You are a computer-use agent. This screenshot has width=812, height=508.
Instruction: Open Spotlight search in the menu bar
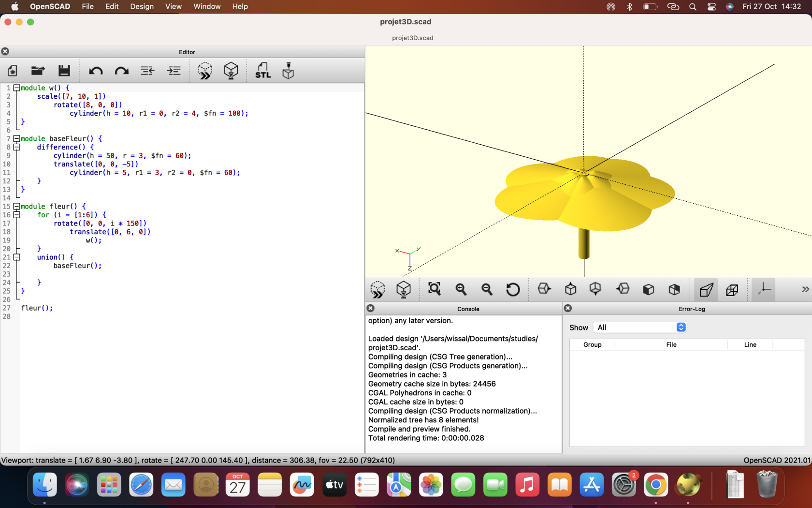tap(693, 6)
